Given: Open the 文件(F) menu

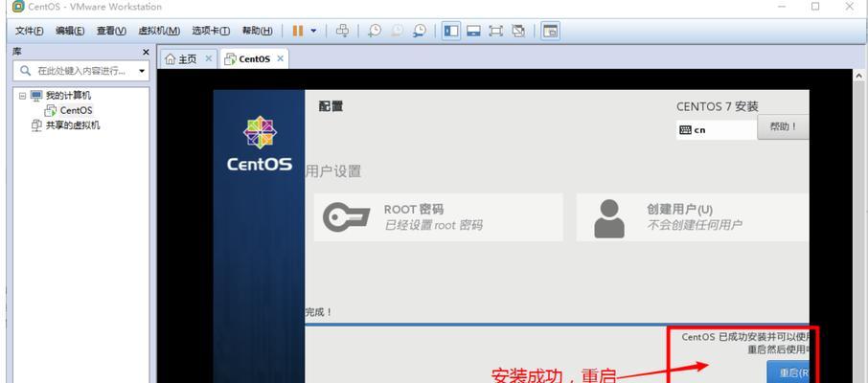Looking at the screenshot, I should click(29, 31).
